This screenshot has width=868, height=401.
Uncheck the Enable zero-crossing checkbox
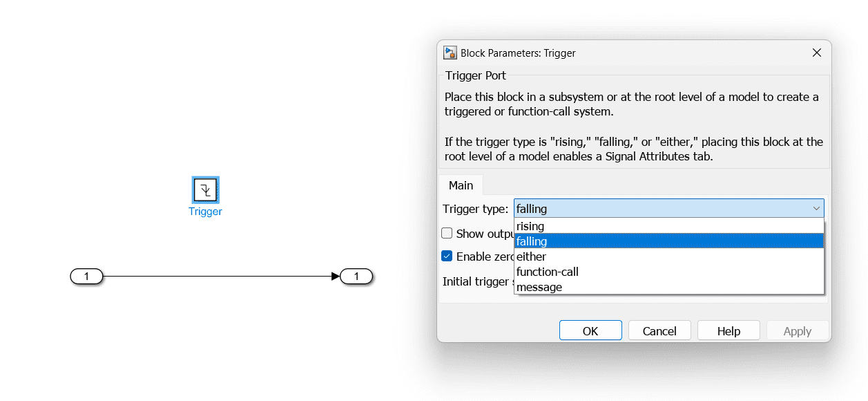pos(447,257)
